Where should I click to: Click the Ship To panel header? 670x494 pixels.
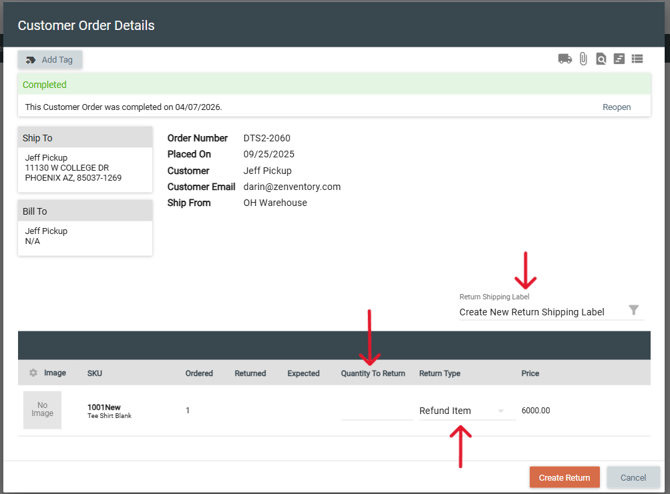(85, 138)
